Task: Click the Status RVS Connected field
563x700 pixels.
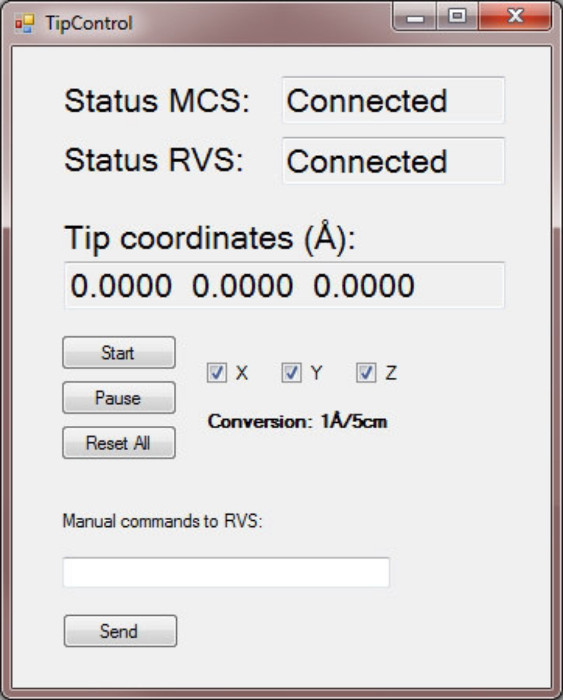Action: tap(393, 161)
